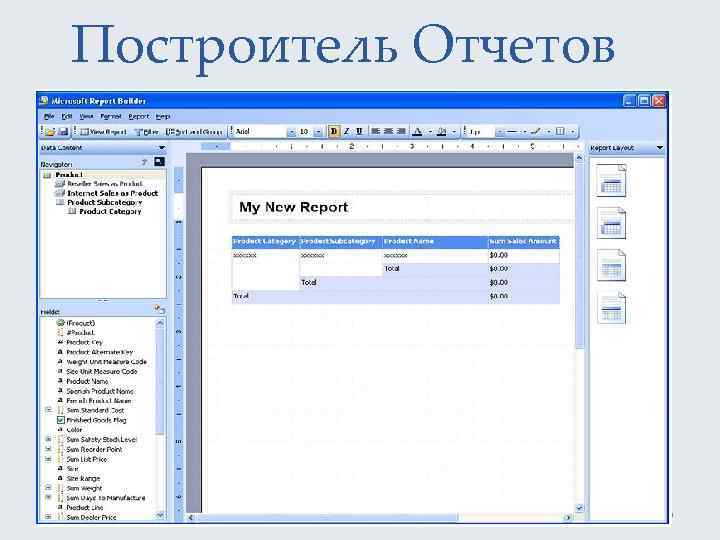This screenshot has height=540, width=720.
Task: Click the Fields panel new-field icon
Action: [159, 310]
